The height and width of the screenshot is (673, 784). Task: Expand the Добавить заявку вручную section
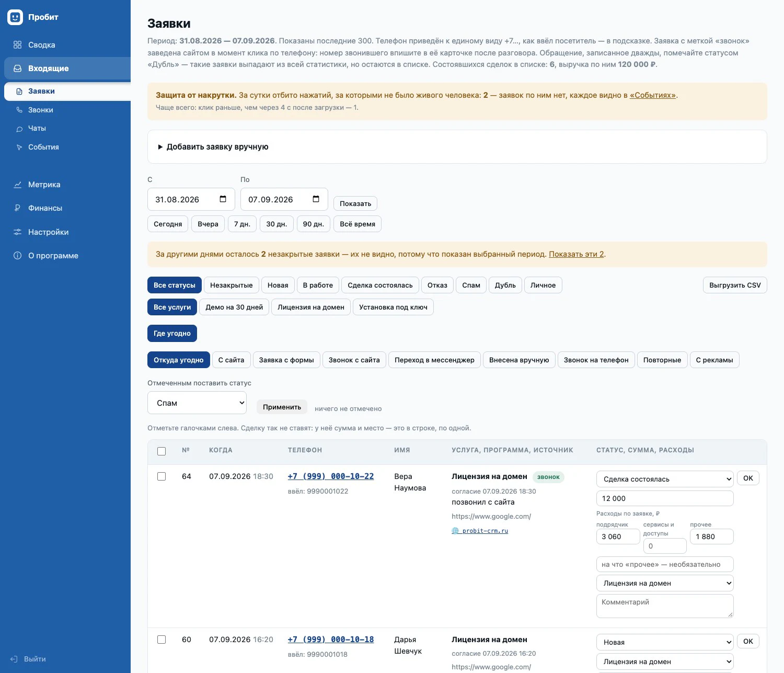213,147
